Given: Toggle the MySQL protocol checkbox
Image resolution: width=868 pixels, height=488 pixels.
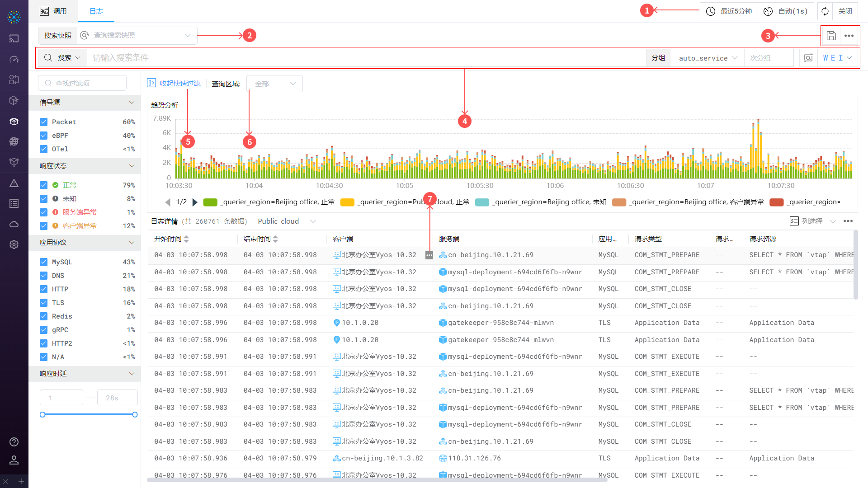Looking at the screenshot, I should (x=44, y=262).
